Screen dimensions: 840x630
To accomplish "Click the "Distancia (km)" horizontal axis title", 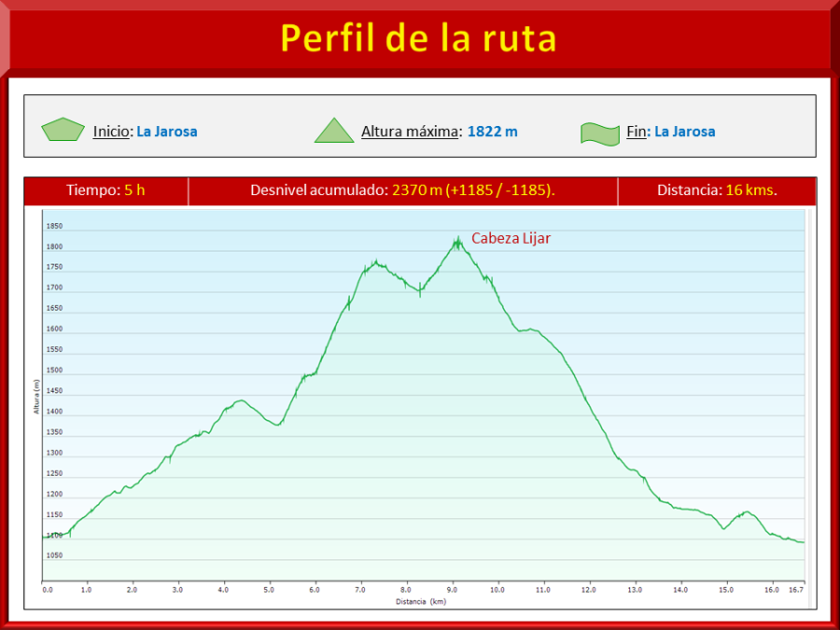I will coord(423,602).
